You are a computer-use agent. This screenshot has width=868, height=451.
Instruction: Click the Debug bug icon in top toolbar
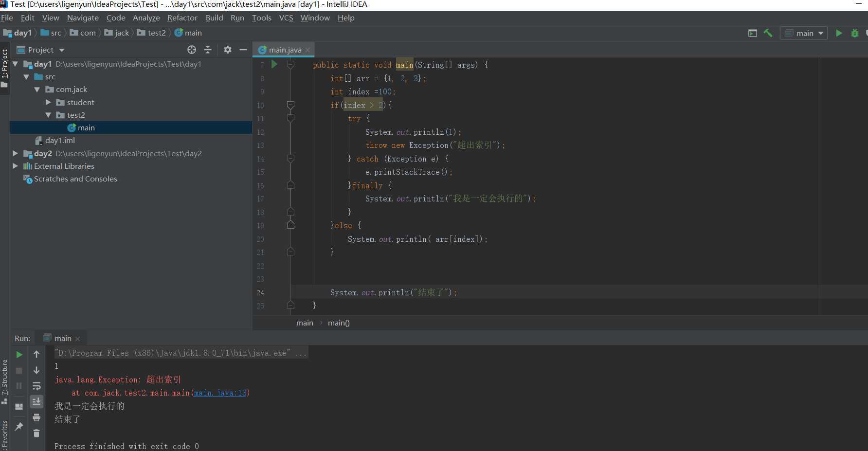(x=855, y=33)
